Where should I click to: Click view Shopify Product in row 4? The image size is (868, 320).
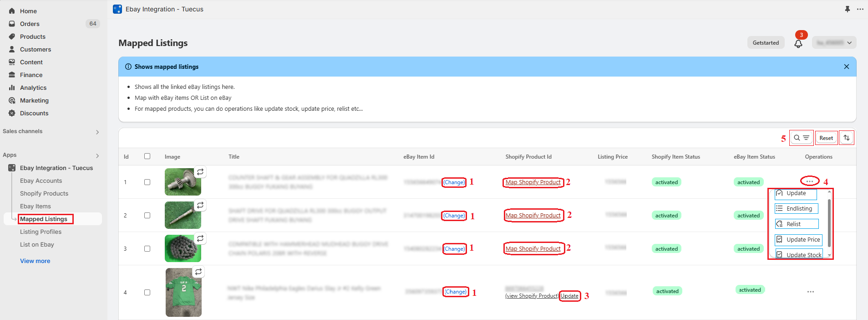pyautogui.click(x=532, y=296)
